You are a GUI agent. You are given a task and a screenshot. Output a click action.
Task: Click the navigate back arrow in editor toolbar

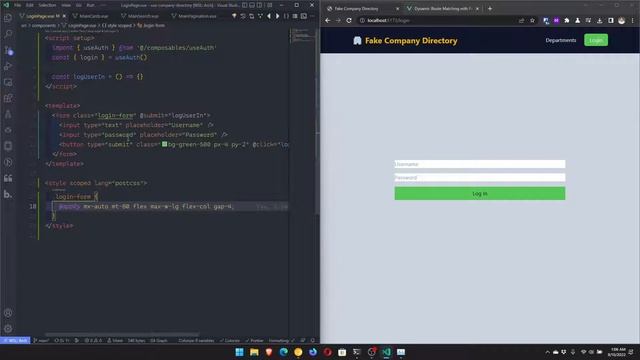coord(269,16)
